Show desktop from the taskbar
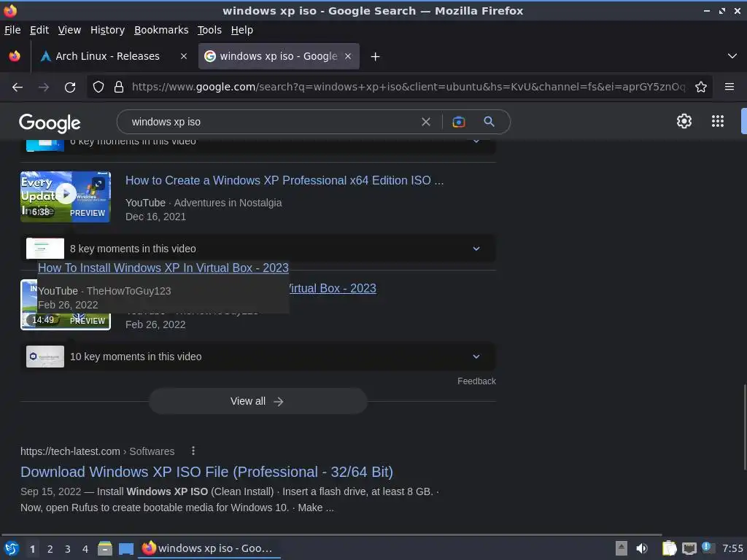Viewport: 747px width, 560px height. tap(125, 548)
